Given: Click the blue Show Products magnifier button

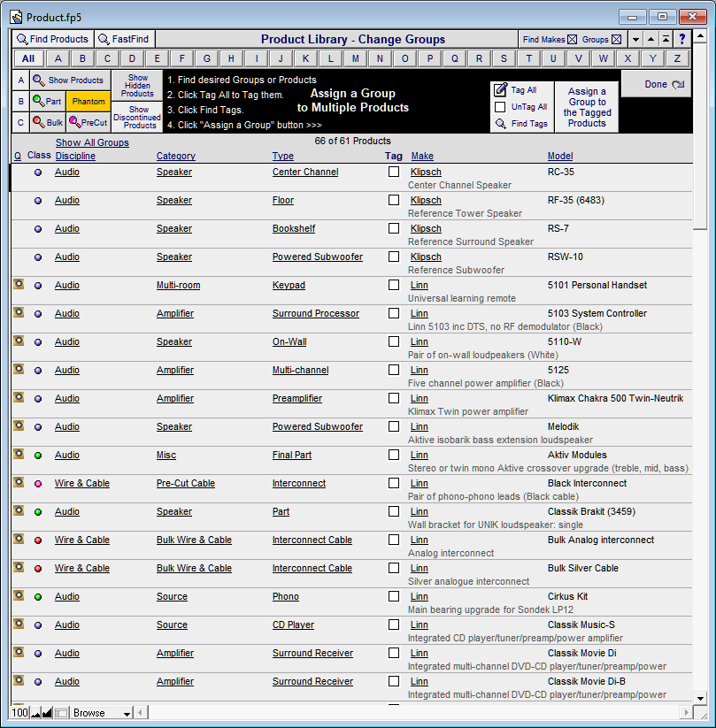Looking at the screenshot, I should (x=71, y=80).
